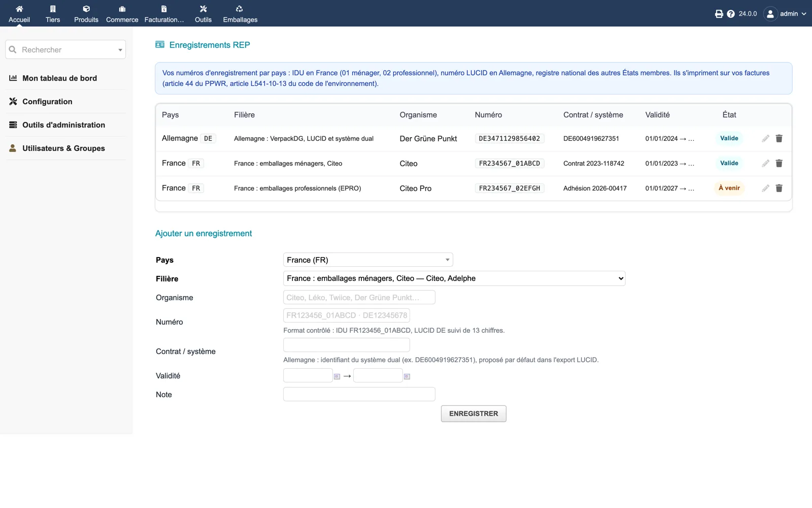
Task: Open the Tiers menu
Action: pos(53,14)
